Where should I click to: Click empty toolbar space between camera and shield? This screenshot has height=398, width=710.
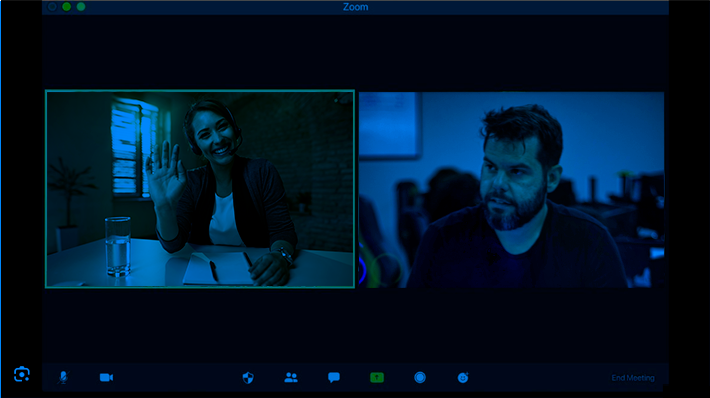(178, 377)
